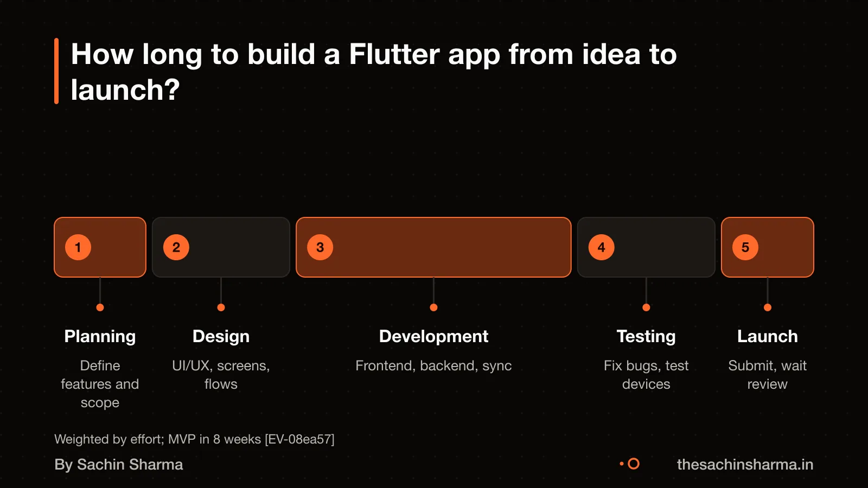Click the number 3 step badge

click(320, 247)
